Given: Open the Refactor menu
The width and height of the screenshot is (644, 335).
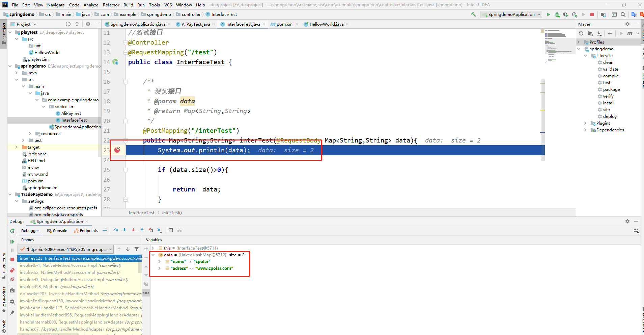Looking at the screenshot, I should pos(111,5).
